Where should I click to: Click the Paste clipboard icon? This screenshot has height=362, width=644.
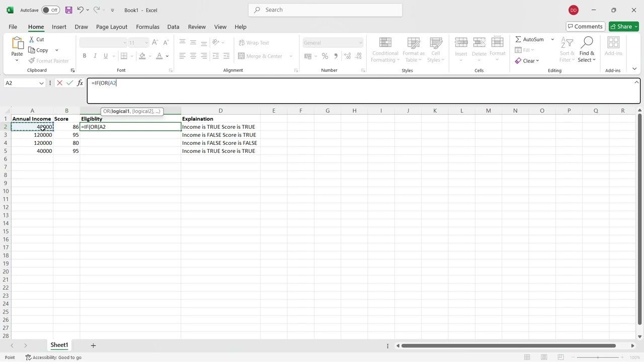(17, 44)
